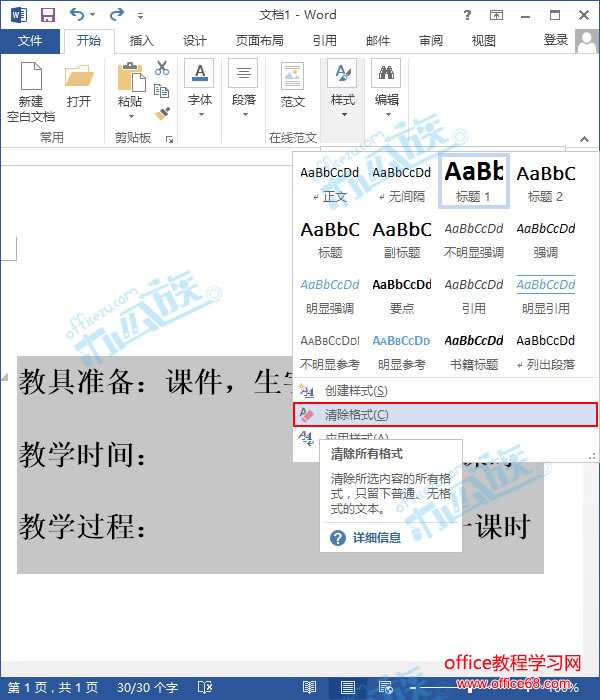The width and height of the screenshot is (600, 700).
Task: Click the user account avatar icon
Action: click(x=586, y=42)
